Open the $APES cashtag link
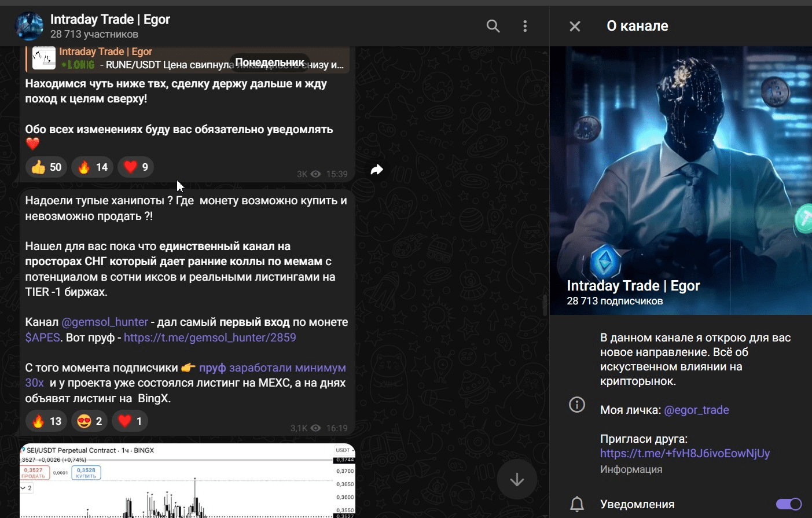The height and width of the screenshot is (518, 812). [42, 337]
